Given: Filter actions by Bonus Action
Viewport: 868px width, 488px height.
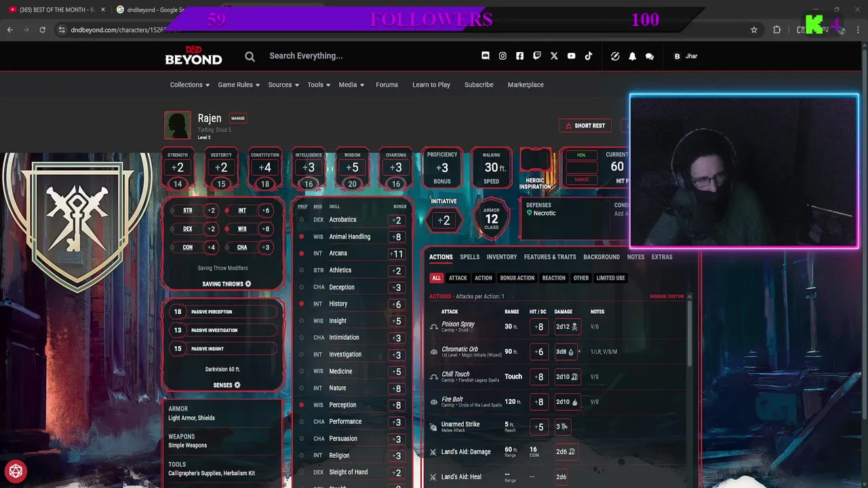Looking at the screenshot, I should click(517, 278).
